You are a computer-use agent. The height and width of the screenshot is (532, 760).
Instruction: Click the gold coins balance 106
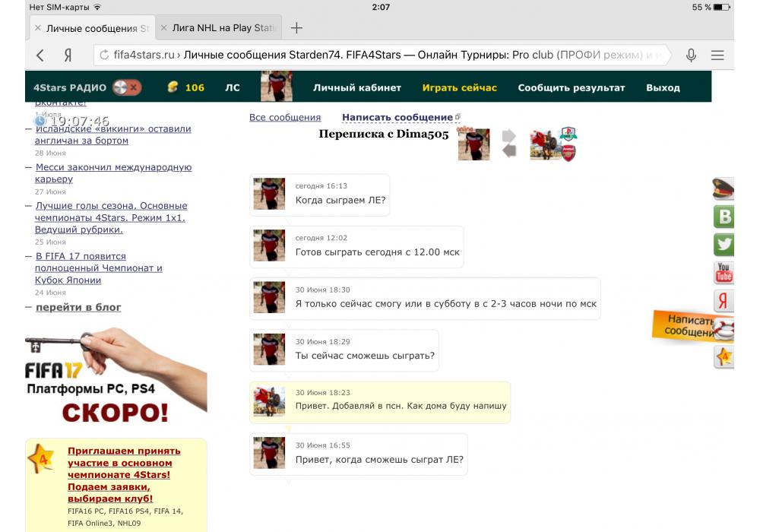(x=186, y=87)
